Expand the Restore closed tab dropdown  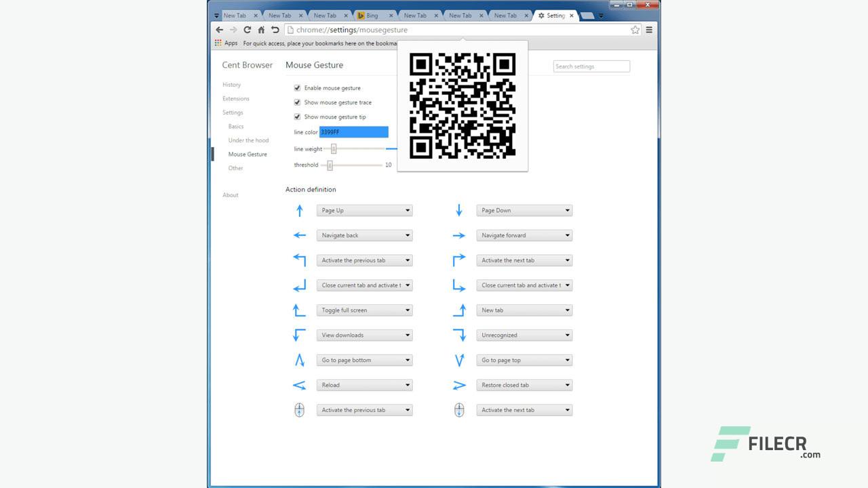point(524,385)
